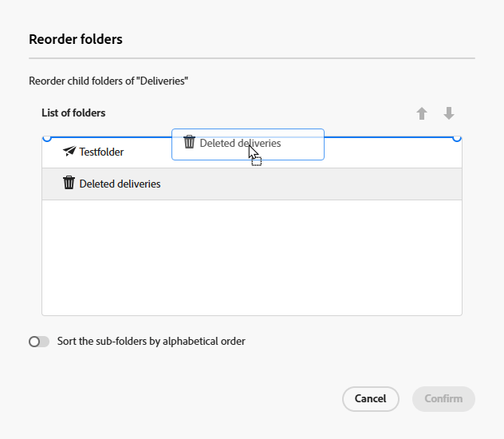Click the paper plane icon beside Testfolder
Screen dimensions: 504x439
click(x=69, y=152)
